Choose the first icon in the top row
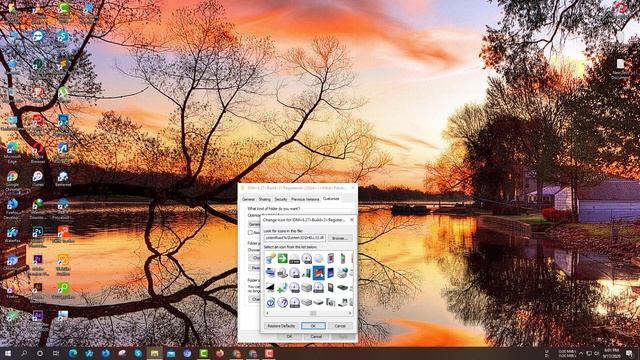This screenshot has width=640, height=360. tap(271, 258)
